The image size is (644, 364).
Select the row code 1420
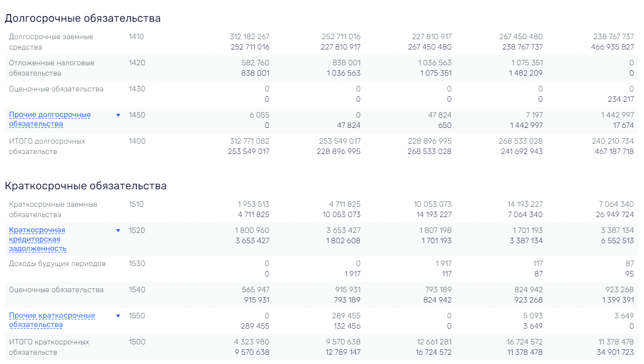[x=137, y=63]
